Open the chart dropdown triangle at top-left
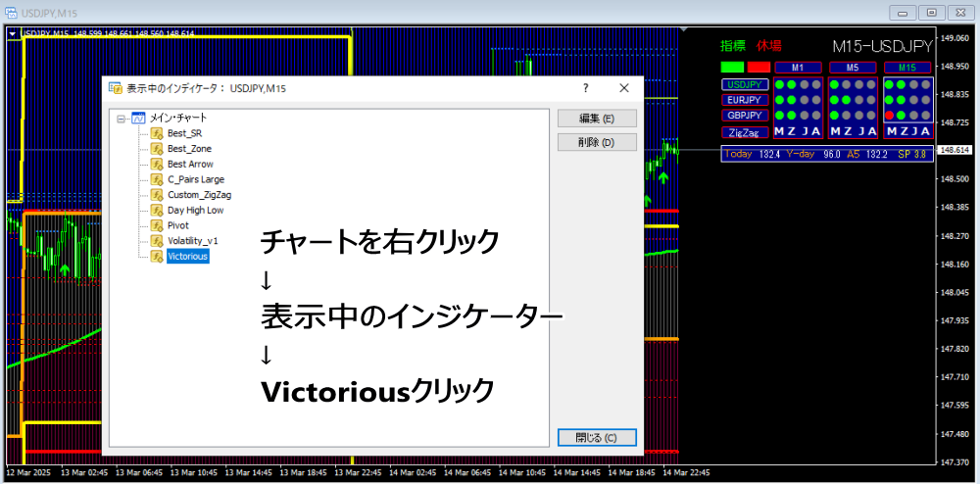This screenshot has height=484, width=980. coord(12,33)
